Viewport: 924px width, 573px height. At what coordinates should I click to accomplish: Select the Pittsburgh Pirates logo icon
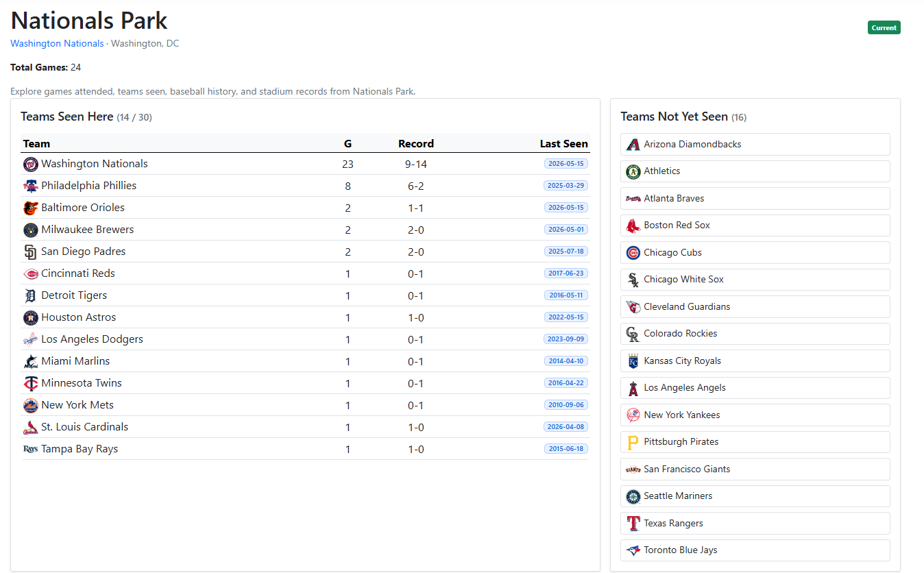tap(633, 442)
